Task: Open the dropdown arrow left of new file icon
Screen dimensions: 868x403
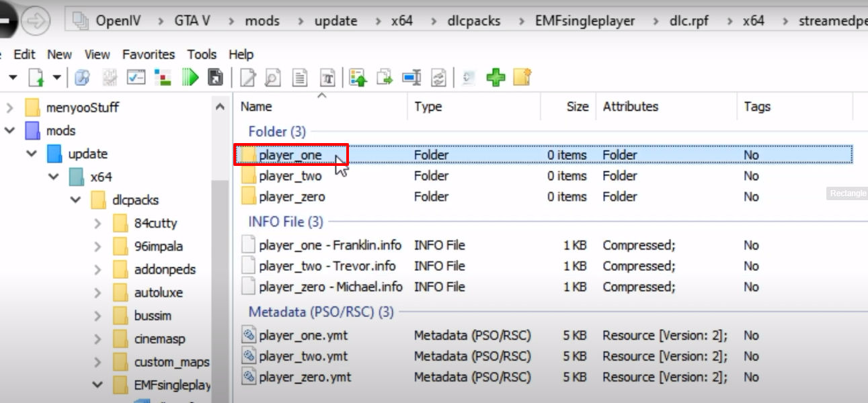Action: (x=12, y=77)
